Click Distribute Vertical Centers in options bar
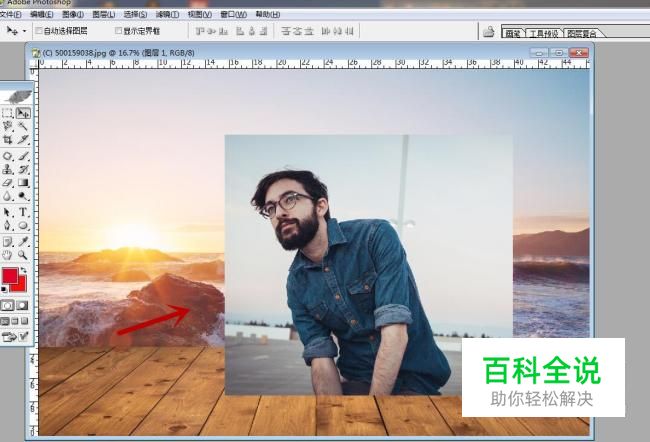 point(297,31)
